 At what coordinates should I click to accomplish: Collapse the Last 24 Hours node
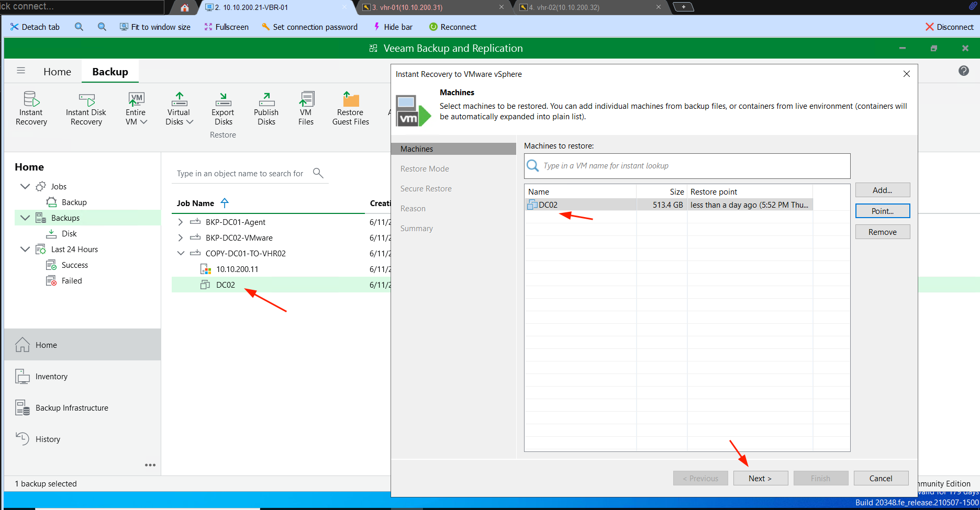click(25, 249)
